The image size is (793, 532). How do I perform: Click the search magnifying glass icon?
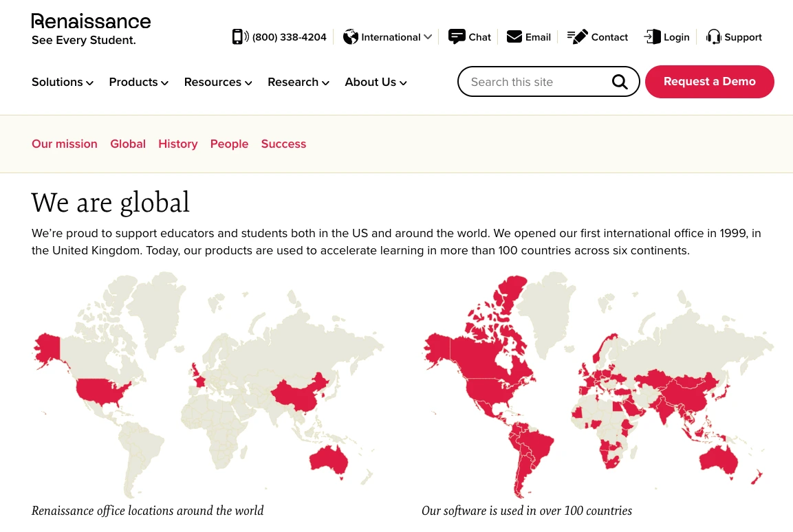click(x=620, y=81)
